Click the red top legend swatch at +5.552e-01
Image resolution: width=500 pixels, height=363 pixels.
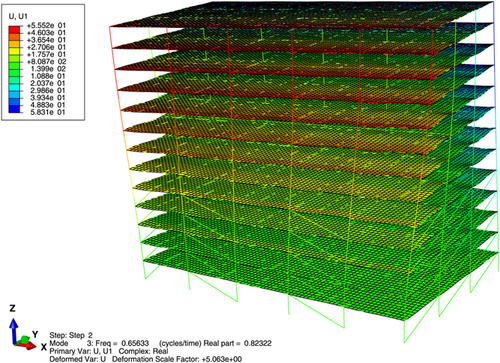pyautogui.click(x=14, y=29)
